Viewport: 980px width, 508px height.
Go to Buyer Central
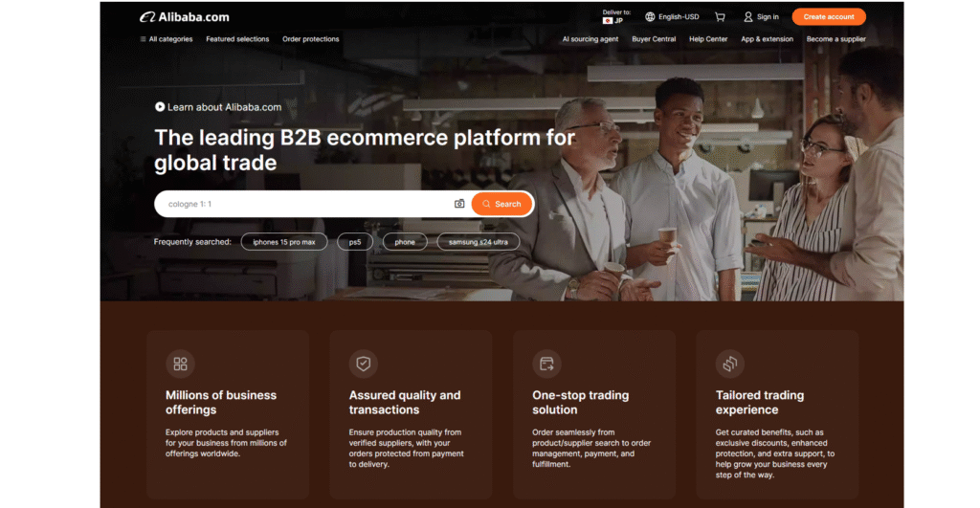pos(654,39)
